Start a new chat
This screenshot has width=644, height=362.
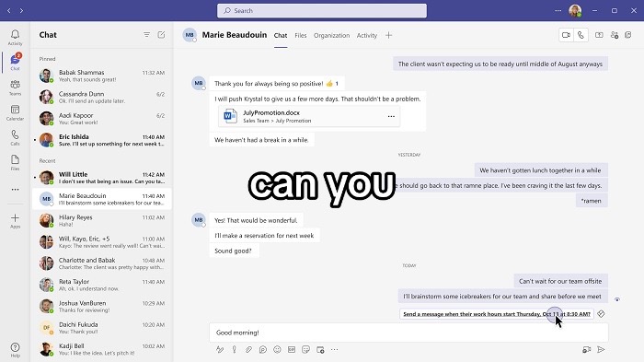(x=161, y=35)
